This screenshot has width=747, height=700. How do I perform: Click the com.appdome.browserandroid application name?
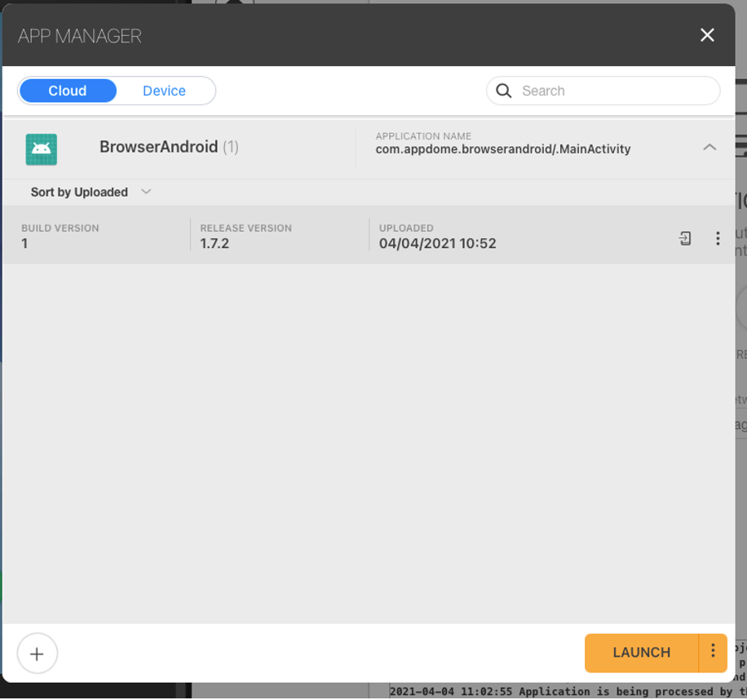502,149
